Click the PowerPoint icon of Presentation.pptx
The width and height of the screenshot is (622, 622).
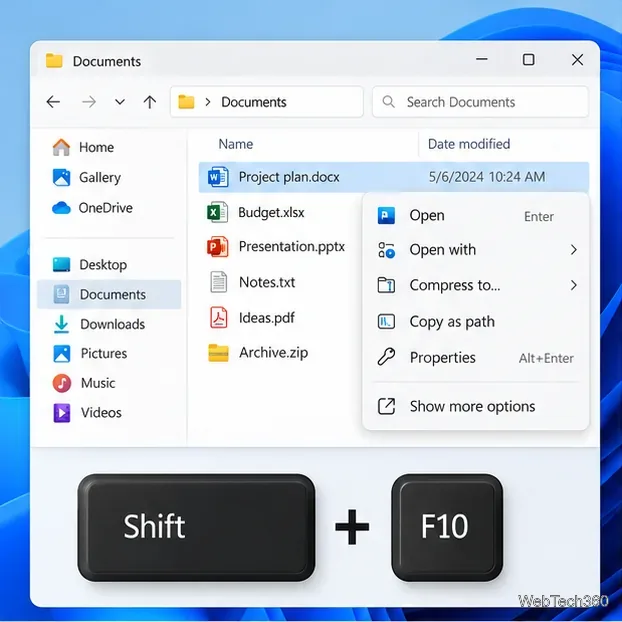point(218,247)
